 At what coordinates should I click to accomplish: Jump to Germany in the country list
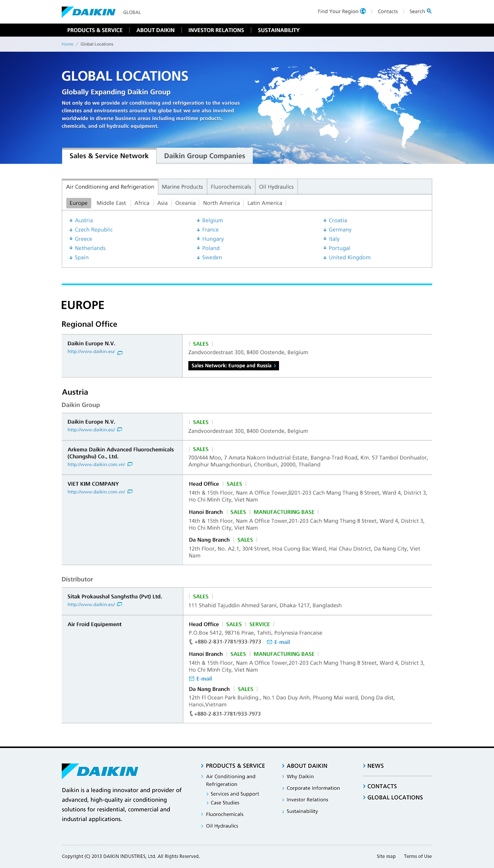click(340, 230)
